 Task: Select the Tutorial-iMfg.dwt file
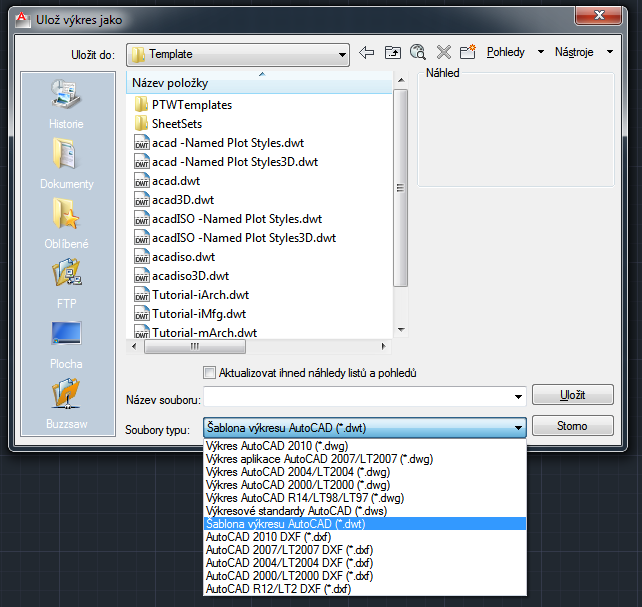(x=190, y=314)
